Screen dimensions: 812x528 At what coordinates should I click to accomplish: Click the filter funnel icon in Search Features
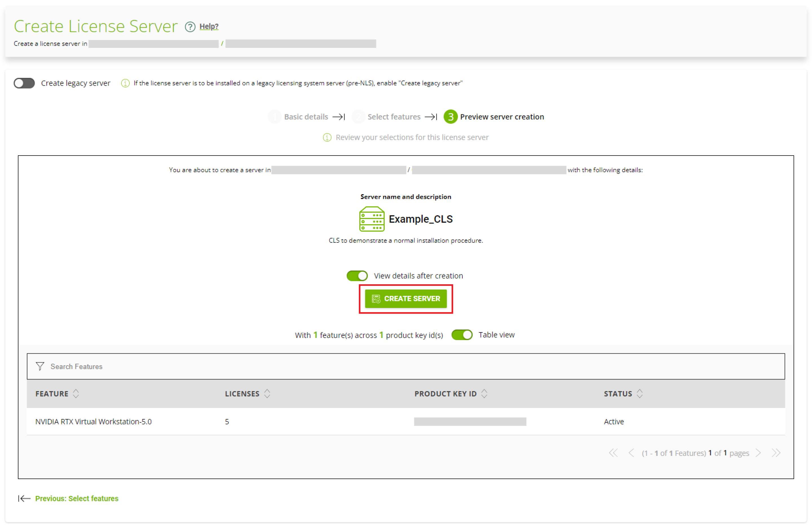pyautogui.click(x=40, y=366)
